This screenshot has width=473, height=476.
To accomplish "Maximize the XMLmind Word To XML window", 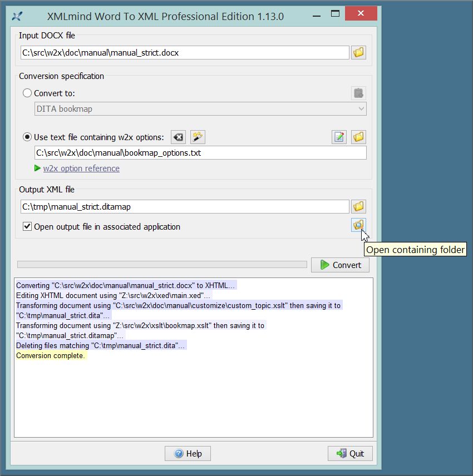I will (335, 14).
